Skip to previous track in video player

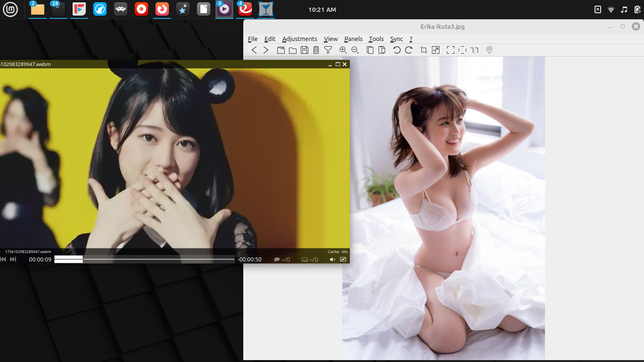3,259
